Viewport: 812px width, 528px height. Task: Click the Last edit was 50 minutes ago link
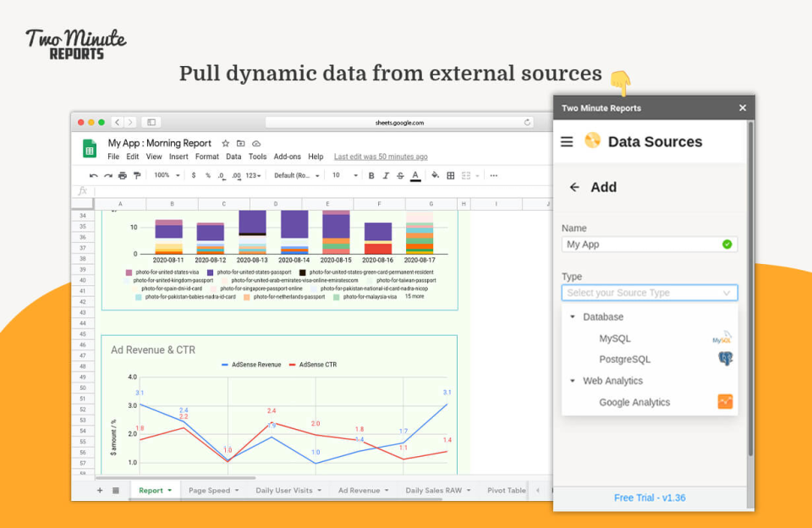tap(381, 157)
